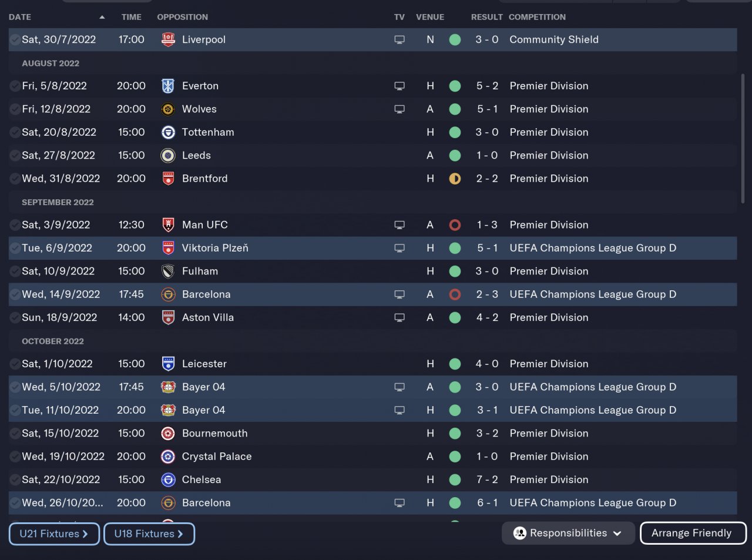This screenshot has height=560, width=752.
Task: Toggle check mark beside Fri, 5/8/2022
Action: pos(15,86)
